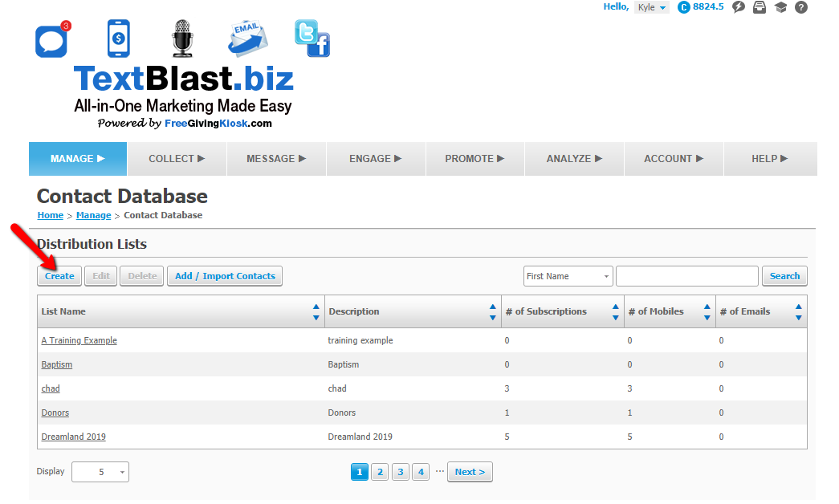Open the ENGAGE menu
The height and width of the screenshot is (504, 839).
(376, 159)
